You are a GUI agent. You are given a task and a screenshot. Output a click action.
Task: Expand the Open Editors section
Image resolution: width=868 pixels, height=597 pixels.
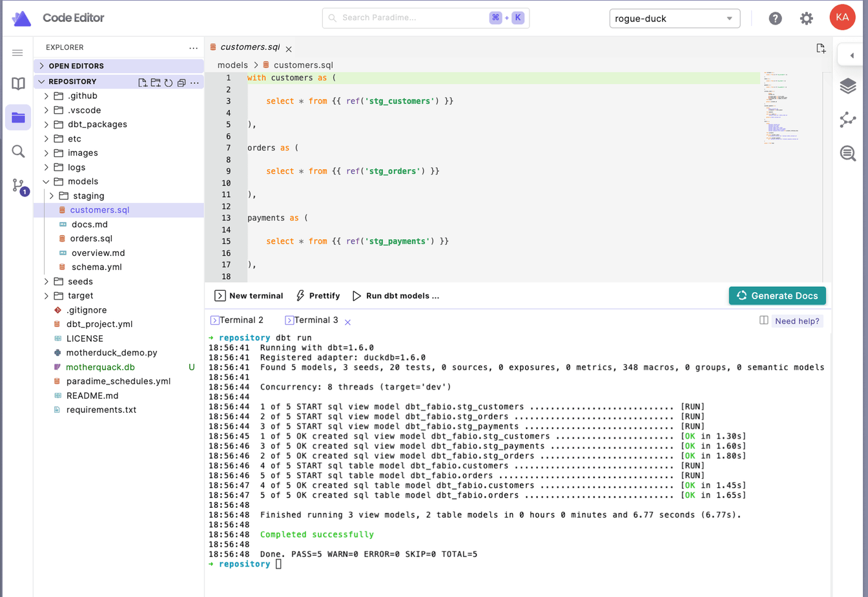click(x=119, y=66)
